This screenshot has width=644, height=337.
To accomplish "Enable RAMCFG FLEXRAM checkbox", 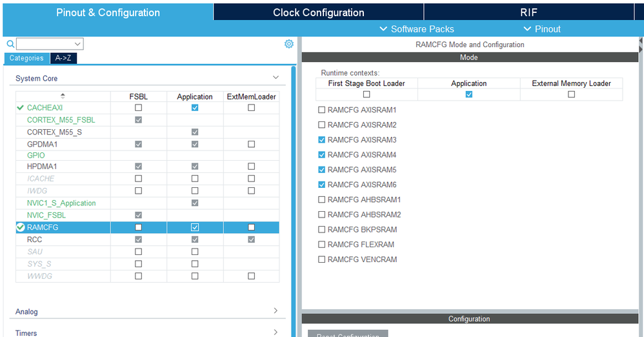I will click(x=321, y=245).
